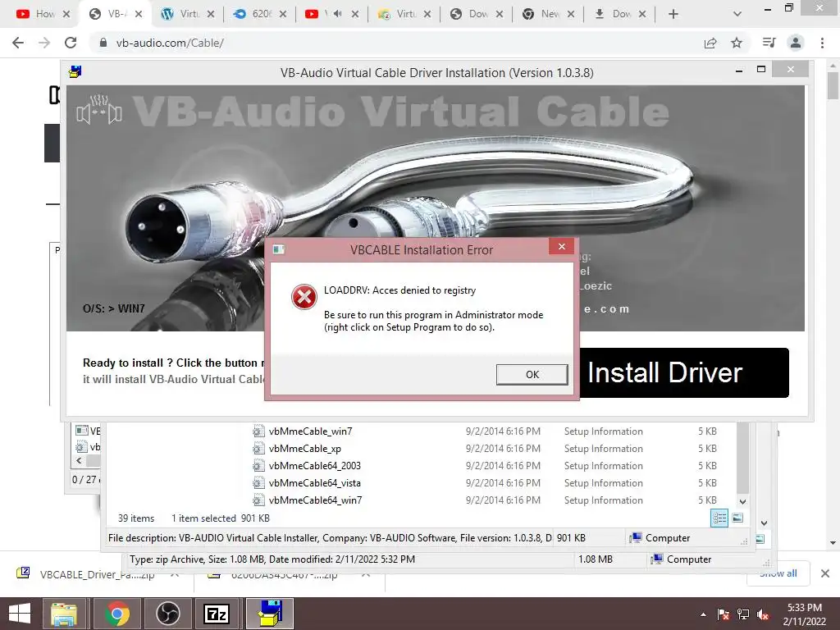Click Show all downloads

tap(778, 573)
